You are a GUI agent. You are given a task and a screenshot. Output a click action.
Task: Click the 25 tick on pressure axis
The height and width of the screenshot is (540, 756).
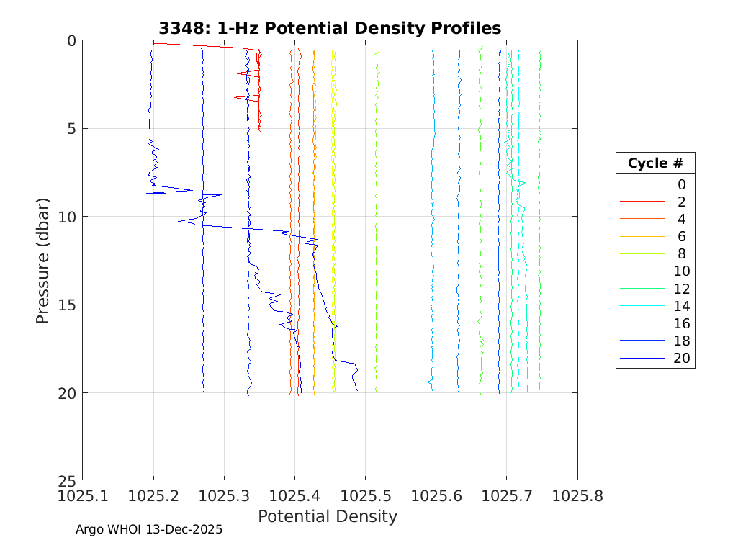pyautogui.click(x=67, y=480)
